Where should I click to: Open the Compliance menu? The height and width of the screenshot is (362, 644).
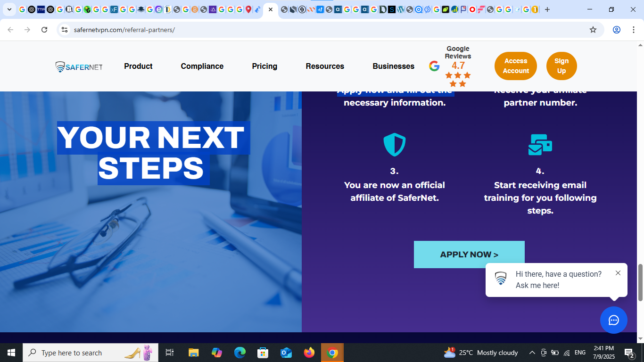(202, 66)
